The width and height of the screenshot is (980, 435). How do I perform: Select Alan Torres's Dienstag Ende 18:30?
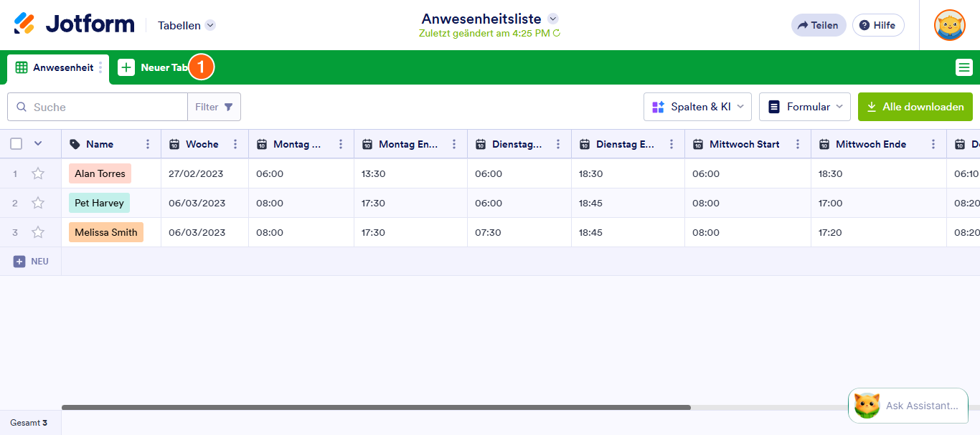[x=628, y=173]
